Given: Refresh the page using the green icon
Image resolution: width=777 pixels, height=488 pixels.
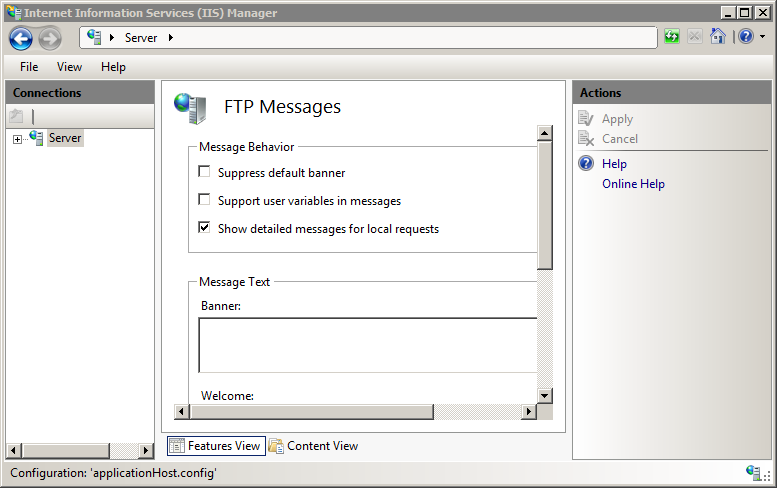Looking at the screenshot, I should 672,37.
